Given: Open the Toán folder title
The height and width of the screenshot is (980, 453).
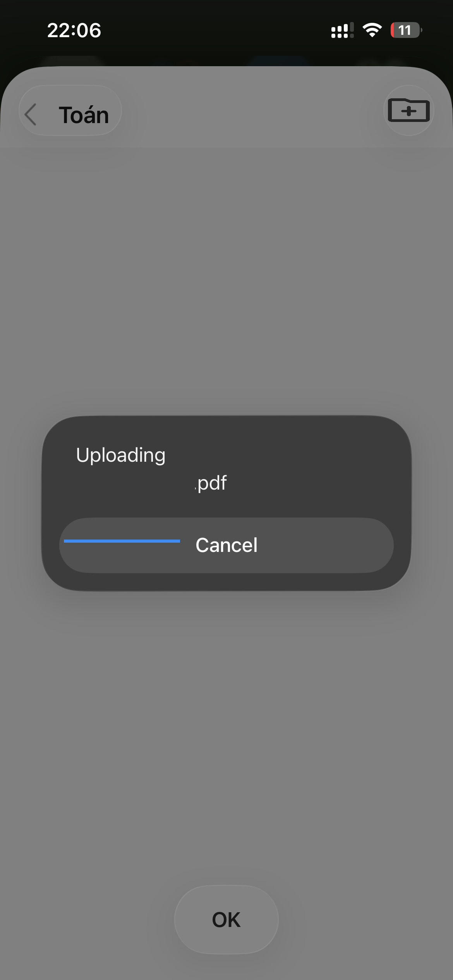Looking at the screenshot, I should click(84, 115).
